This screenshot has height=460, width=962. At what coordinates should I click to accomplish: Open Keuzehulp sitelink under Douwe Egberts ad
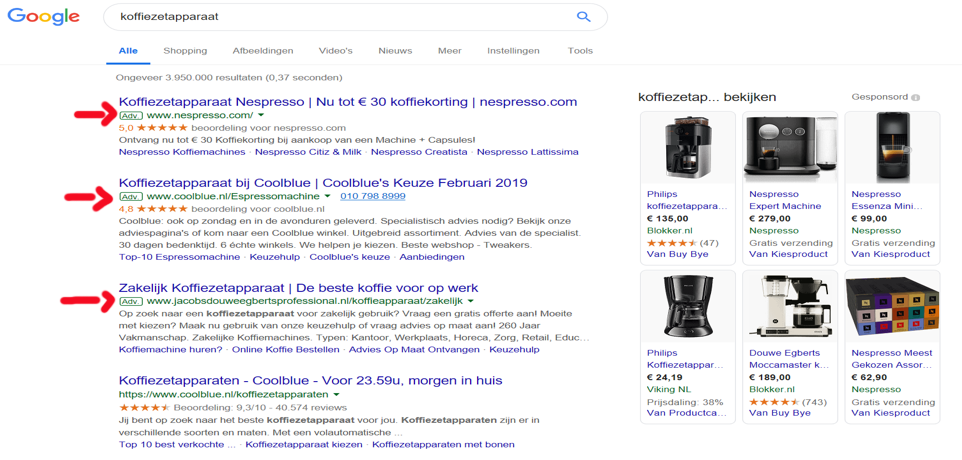(515, 350)
